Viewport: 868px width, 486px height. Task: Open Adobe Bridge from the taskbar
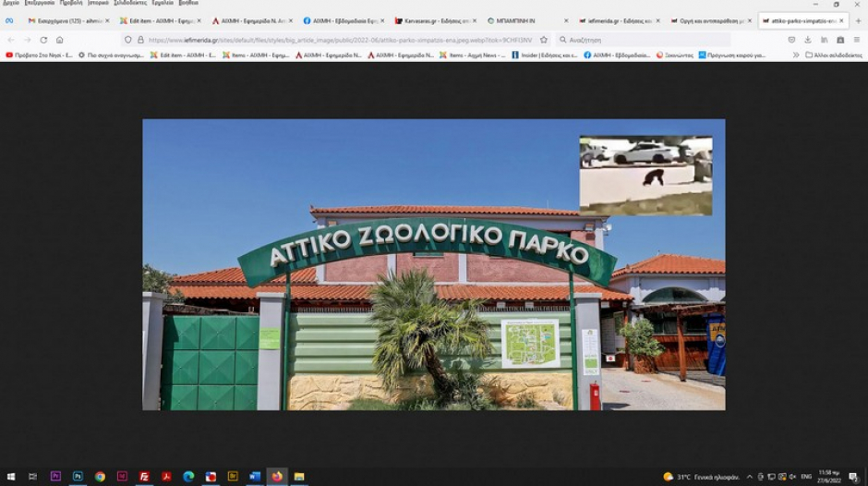(233, 477)
